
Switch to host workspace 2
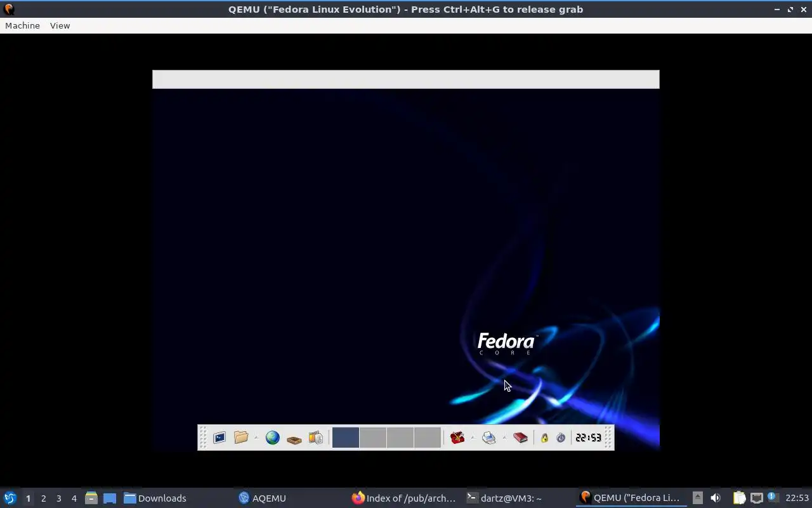(x=43, y=498)
